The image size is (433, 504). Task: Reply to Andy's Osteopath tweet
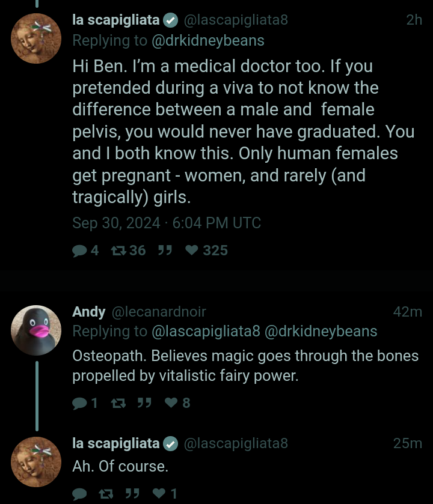(79, 403)
